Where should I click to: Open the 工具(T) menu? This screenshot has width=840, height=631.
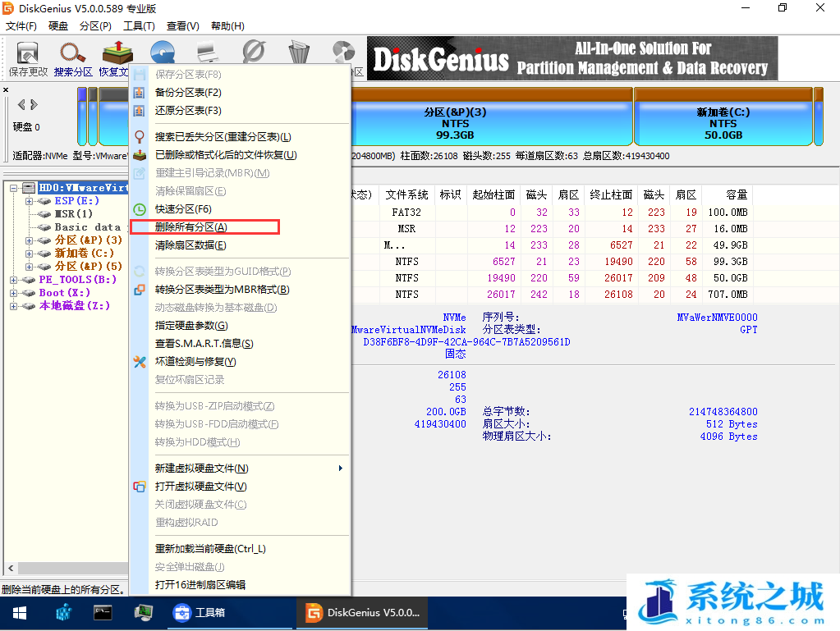coord(139,26)
